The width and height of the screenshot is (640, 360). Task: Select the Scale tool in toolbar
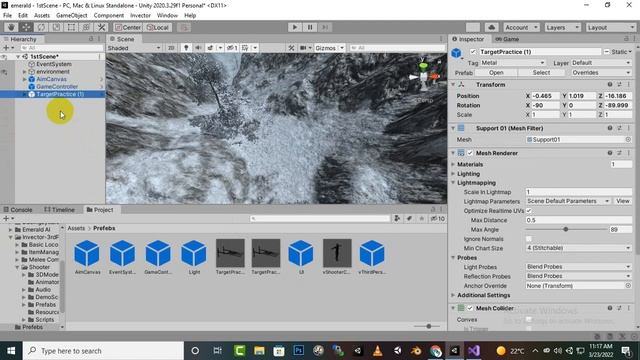(56, 27)
